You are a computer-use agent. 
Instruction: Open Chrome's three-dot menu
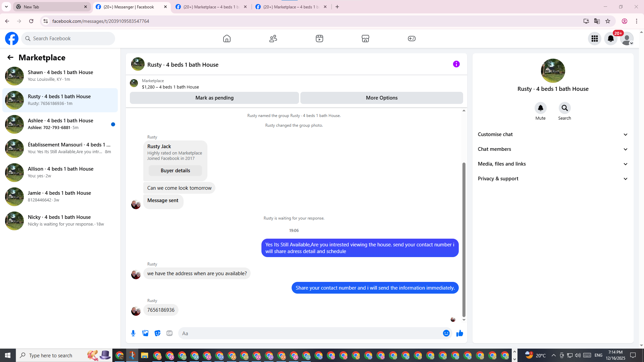coord(637,21)
